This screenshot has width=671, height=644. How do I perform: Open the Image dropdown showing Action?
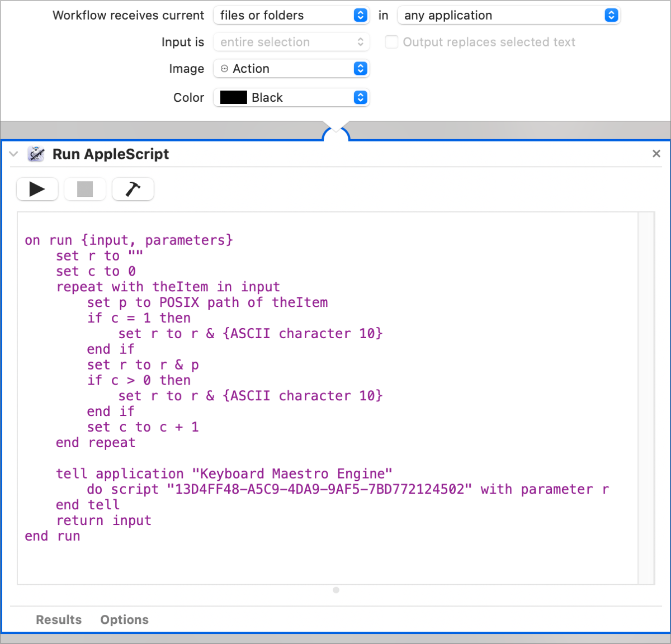click(291, 69)
